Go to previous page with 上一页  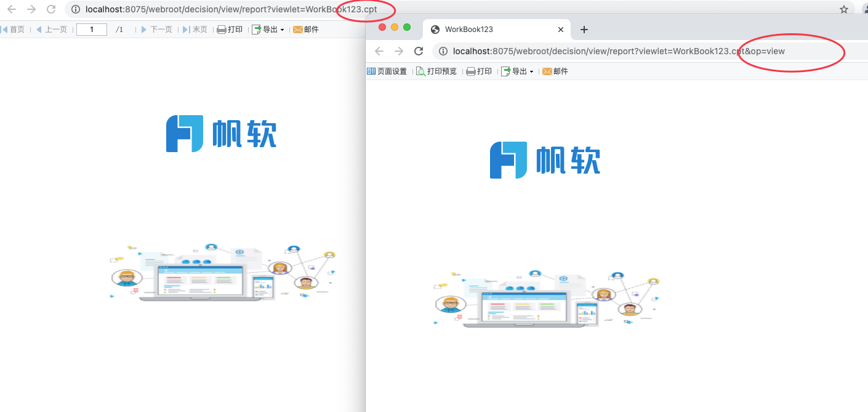coord(51,30)
